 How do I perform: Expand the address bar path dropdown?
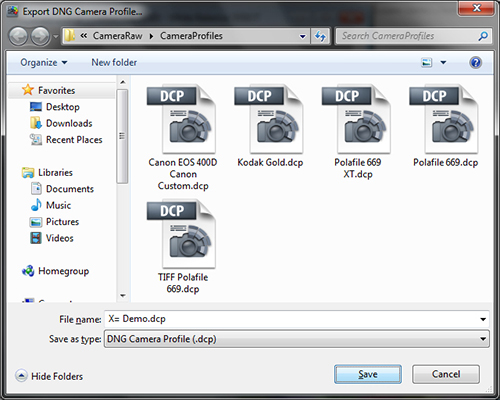tap(303, 36)
